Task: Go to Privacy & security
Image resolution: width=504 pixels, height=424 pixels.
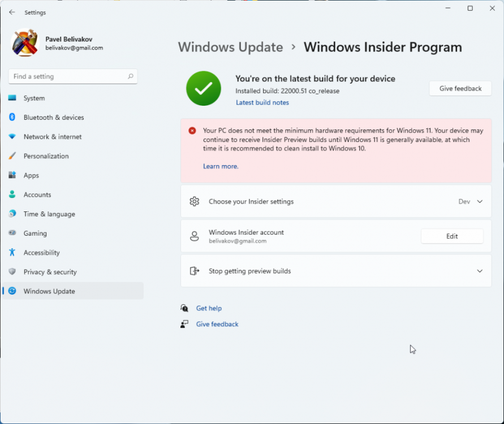Action: tap(73, 272)
